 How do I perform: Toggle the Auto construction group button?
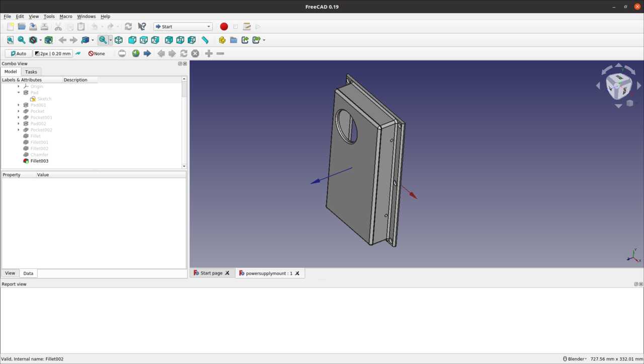(x=19, y=53)
